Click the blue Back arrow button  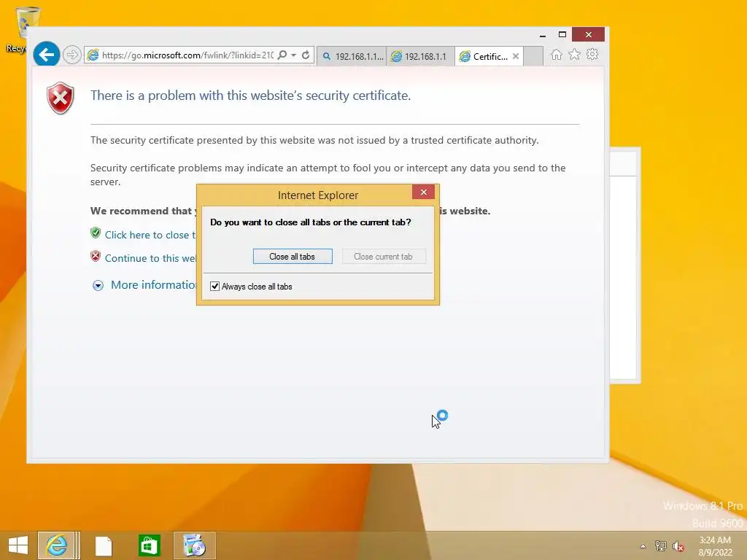[46, 55]
